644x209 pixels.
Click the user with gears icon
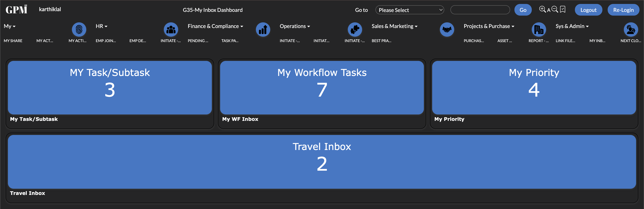(631, 30)
